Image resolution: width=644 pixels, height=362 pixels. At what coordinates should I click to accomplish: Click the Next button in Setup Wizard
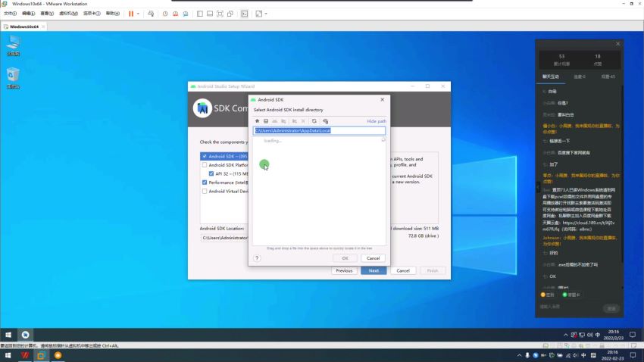coord(374,270)
